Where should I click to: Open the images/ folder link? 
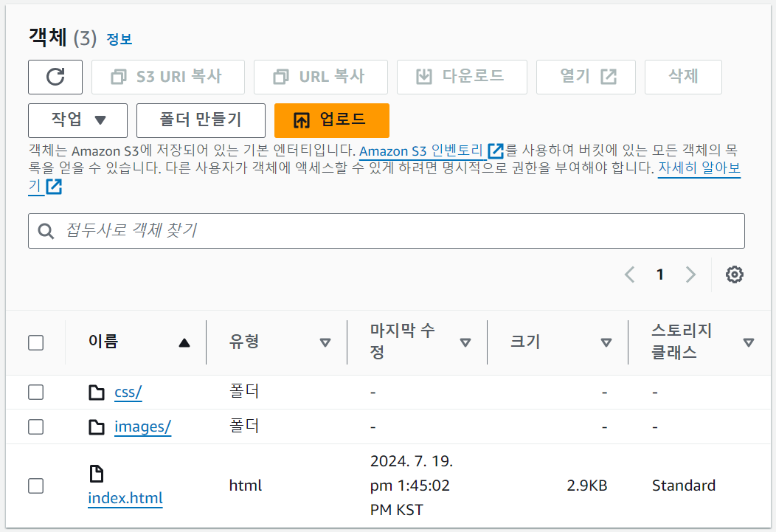pos(142,426)
